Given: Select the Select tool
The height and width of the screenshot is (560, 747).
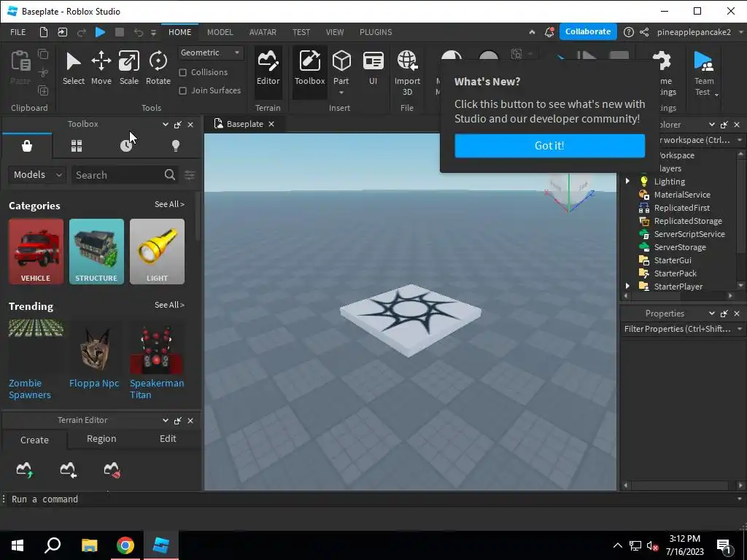Looking at the screenshot, I should pos(74,69).
